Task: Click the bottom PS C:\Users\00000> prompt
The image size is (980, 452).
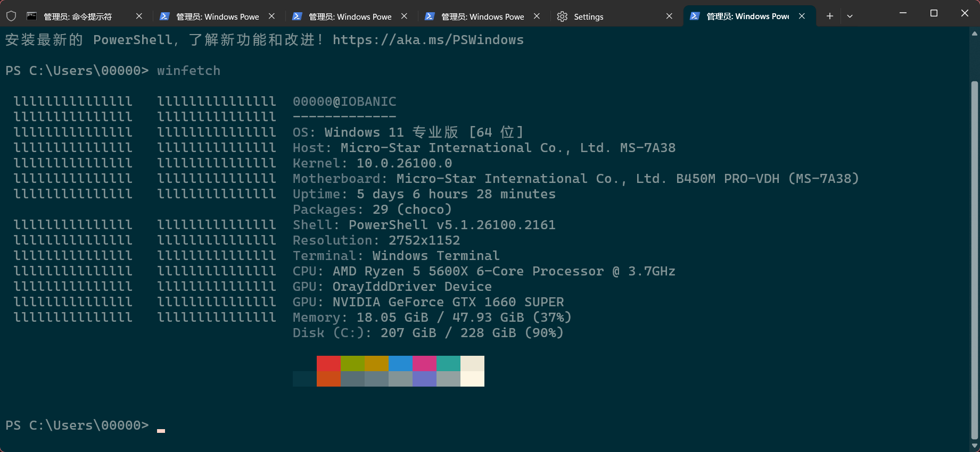Action: [x=77, y=425]
